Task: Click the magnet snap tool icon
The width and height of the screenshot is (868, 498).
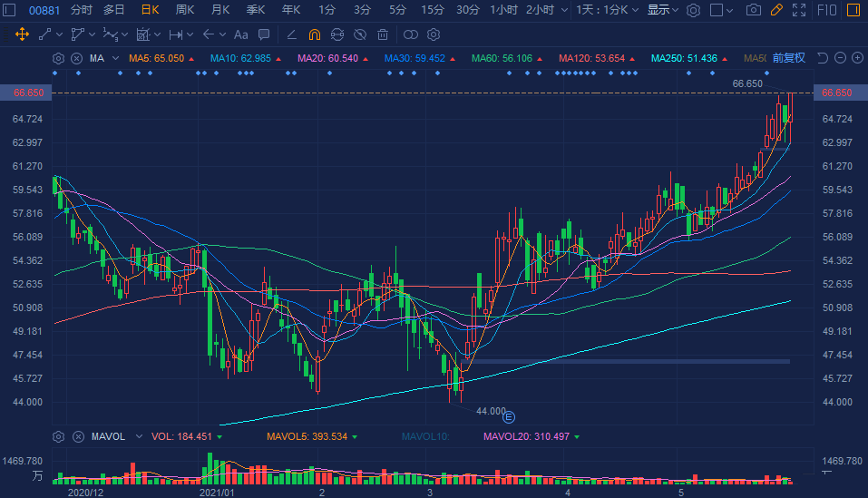Action: [x=314, y=34]
